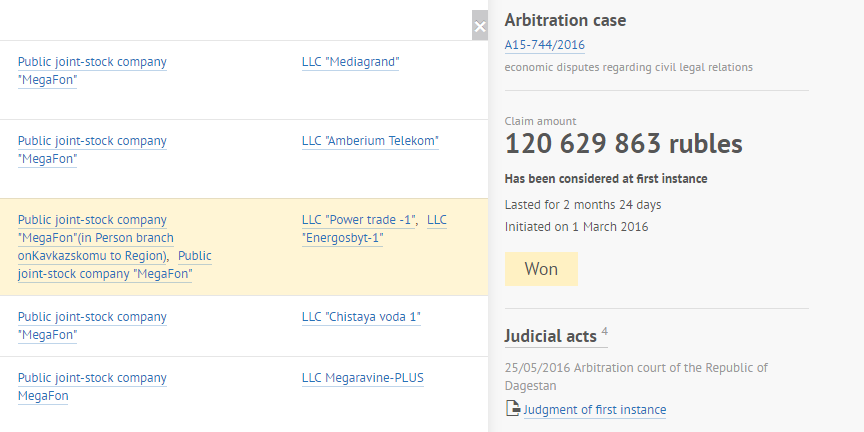Open LLC "Amberium Telekom" company link
Image resolution: width=864 pixels, height=432 pixels.
(x=370, y=141)
